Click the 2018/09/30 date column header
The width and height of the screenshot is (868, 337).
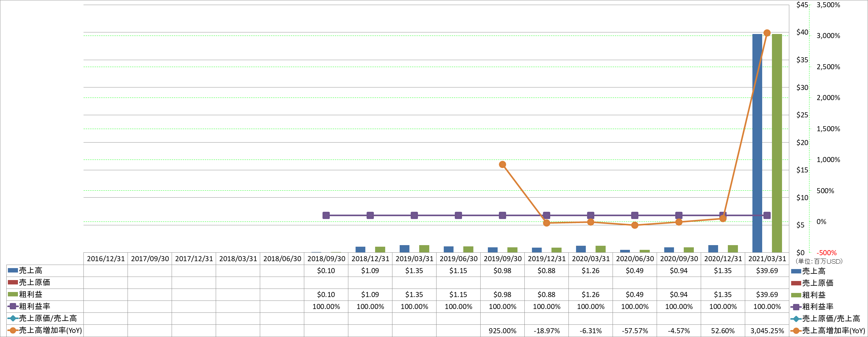click(326, 259)
